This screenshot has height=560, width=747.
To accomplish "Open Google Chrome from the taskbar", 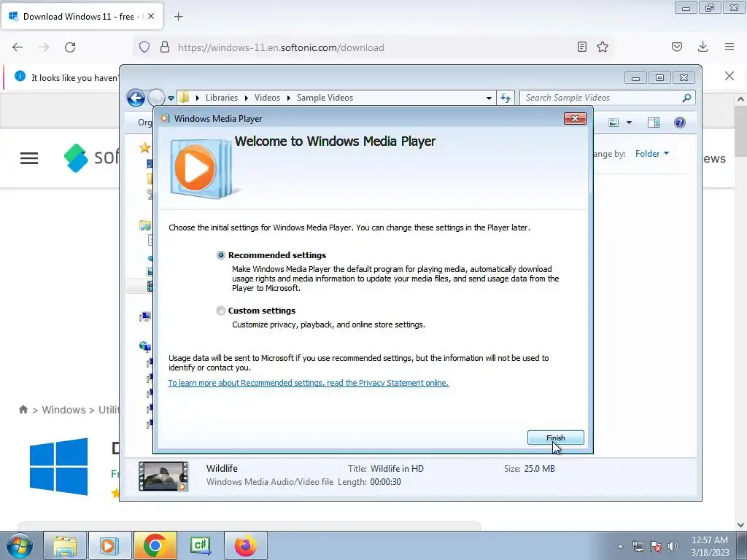I will pos(155,545).
